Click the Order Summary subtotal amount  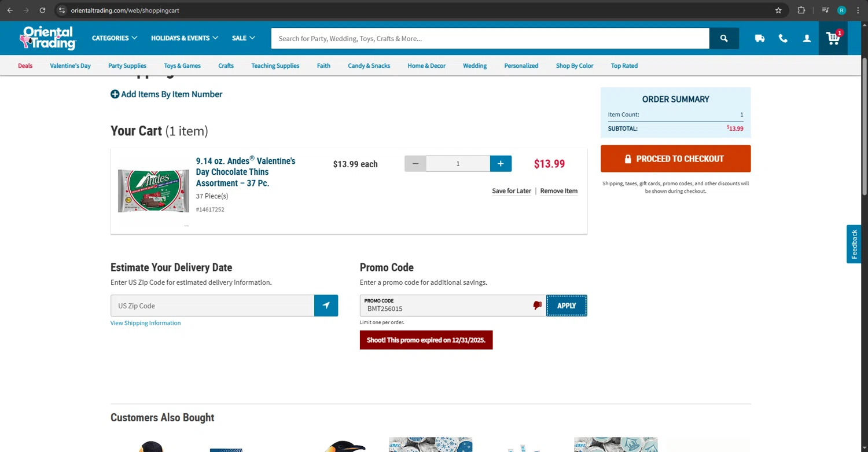tap(735, 128)
